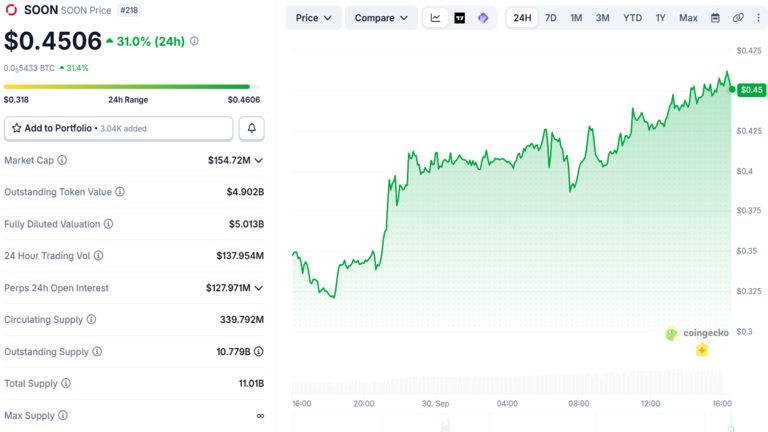Click the $4.902B outstanding token value
The height and width of the screenshot is (432, 768).
[x=245, y=192]
